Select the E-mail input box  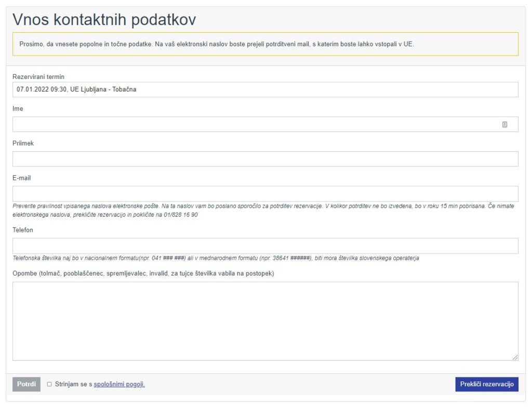(265, 193)
